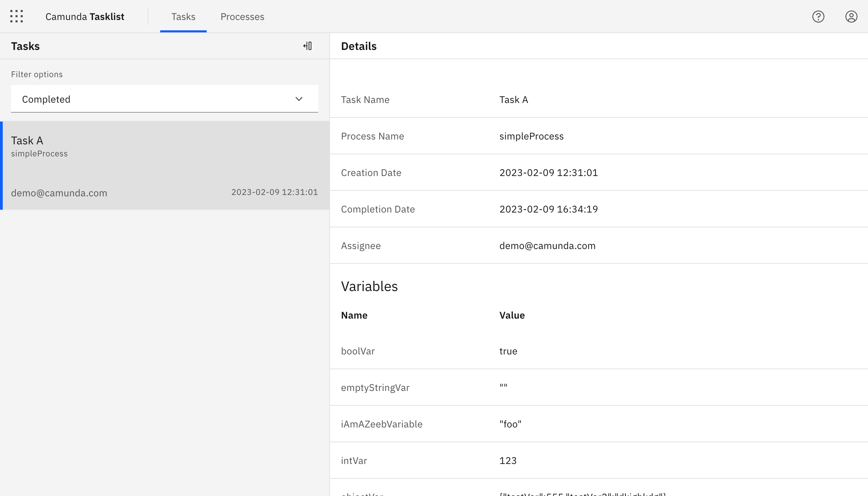Click the Creation Date value
This screenshot has height=496, width=868.
[548, 173]
